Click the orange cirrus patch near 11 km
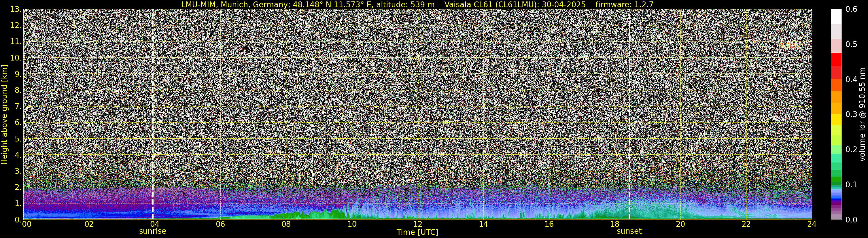This screenshot has width=868, height=238. click(x=790, y=46)
